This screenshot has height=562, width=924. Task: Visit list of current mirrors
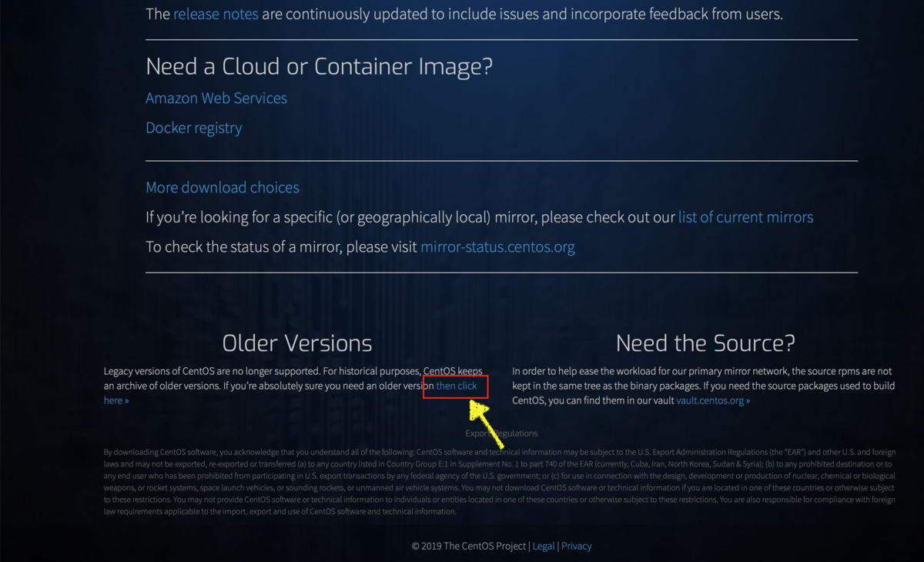[745, 217]
